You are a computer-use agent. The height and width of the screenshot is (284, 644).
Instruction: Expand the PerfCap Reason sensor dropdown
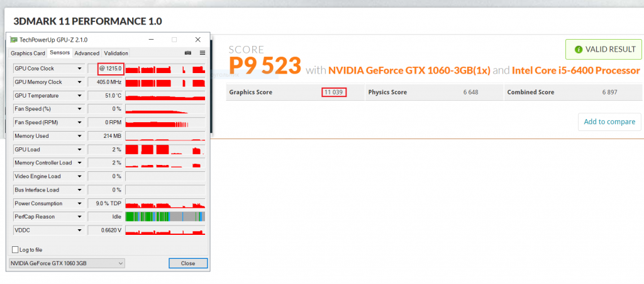79,217
